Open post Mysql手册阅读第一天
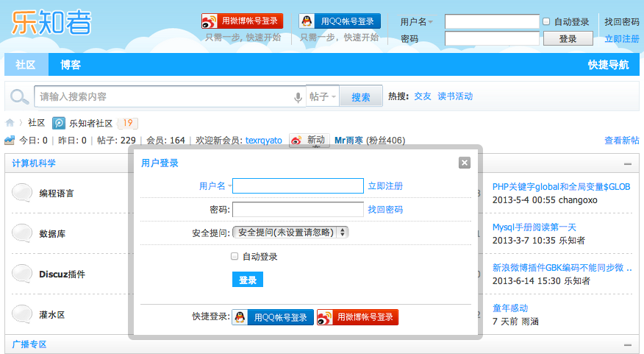Viewport: 644px width, 354px height. pyautogui.click(x=534, y=227)
